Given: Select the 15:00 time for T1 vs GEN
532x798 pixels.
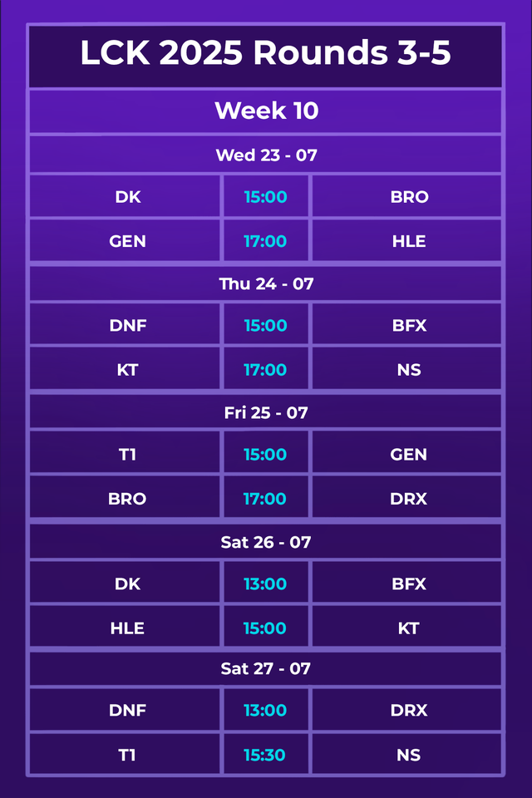Looking at the screenshot, I should click(265, 455).
